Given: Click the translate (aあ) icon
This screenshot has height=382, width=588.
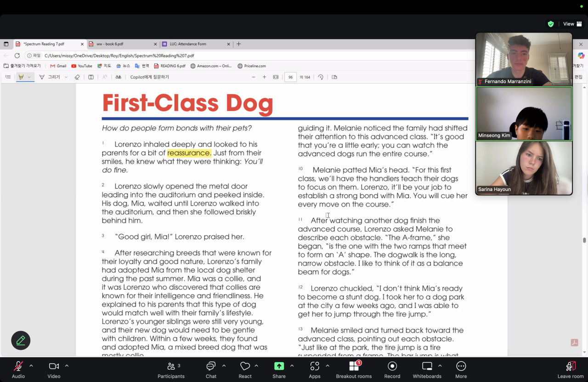Looking at the screenshot, I should [119, 77].
